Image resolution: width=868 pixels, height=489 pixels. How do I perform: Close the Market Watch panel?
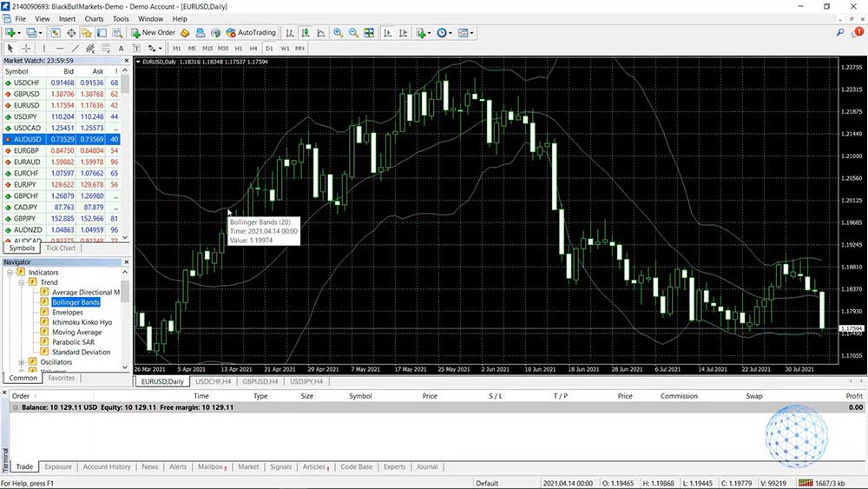tap(126, 61)
